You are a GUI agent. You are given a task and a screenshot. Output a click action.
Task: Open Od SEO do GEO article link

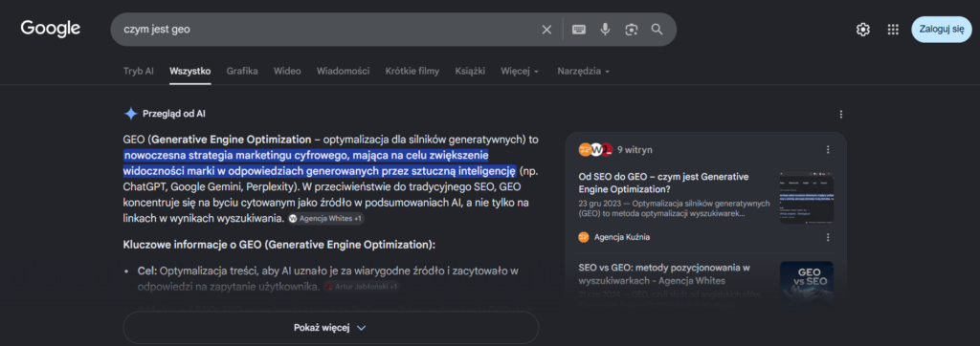pyautogui.click(x=664, y=183)
